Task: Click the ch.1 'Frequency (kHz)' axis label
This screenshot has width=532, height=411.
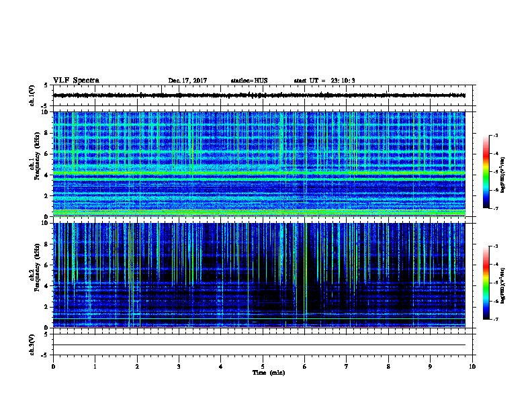Action: point(37,156)
